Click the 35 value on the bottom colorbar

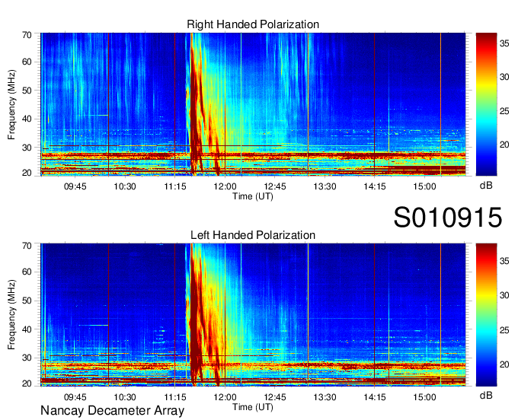click(x=504, y=261)
